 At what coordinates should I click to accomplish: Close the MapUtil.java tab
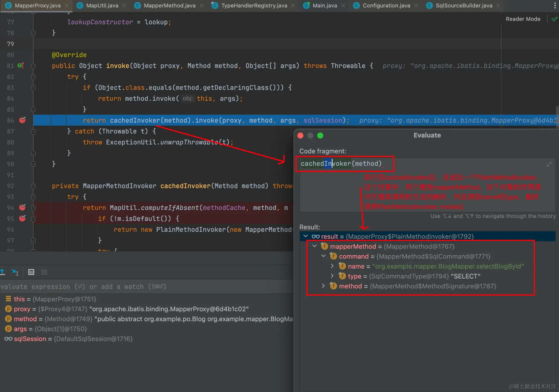coord(124,5)
